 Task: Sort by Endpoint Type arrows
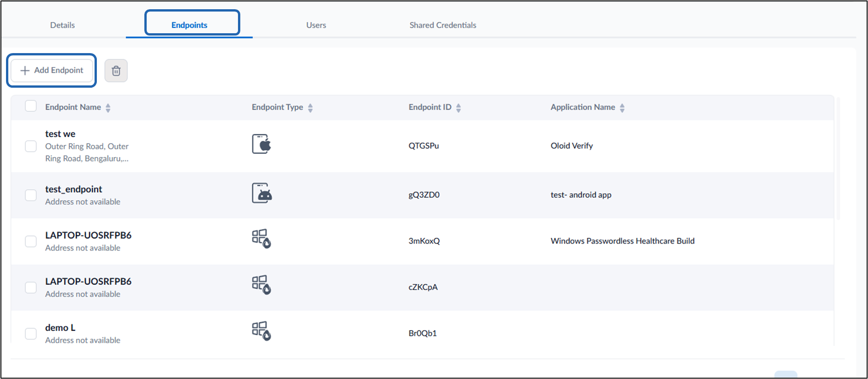(310, 108)
